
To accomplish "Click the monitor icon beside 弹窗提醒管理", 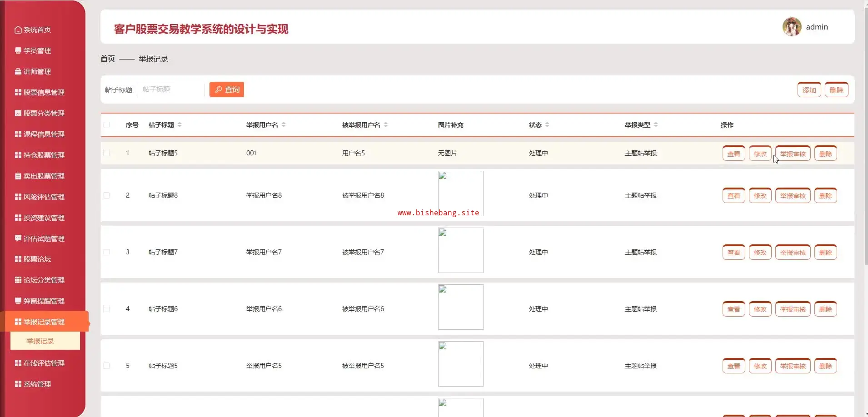I will point(18,301).
